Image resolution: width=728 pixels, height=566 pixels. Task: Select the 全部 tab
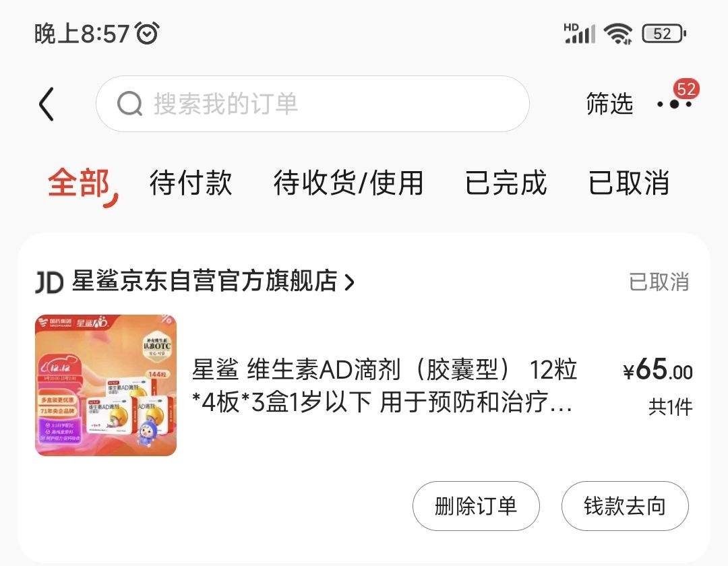click(x=79, y=183)
